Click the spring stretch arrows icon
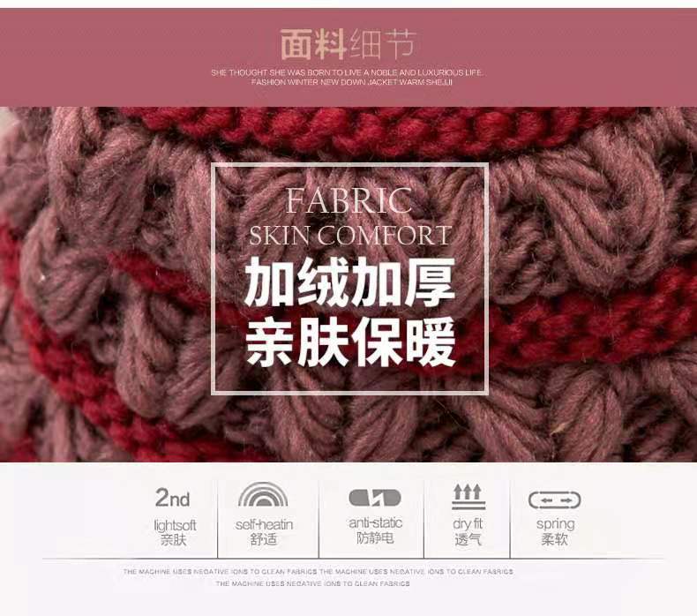The height and width of the screenshot is (616, 697). tap(554, 500)
